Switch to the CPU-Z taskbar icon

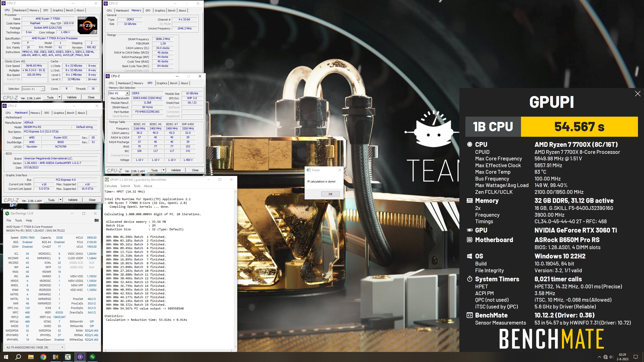coord(80,357)
